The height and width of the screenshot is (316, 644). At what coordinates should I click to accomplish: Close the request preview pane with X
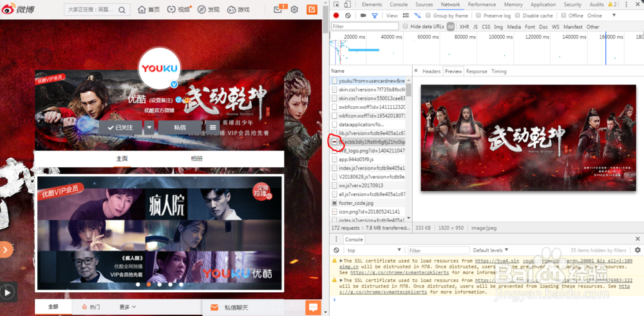coord(415,71)
